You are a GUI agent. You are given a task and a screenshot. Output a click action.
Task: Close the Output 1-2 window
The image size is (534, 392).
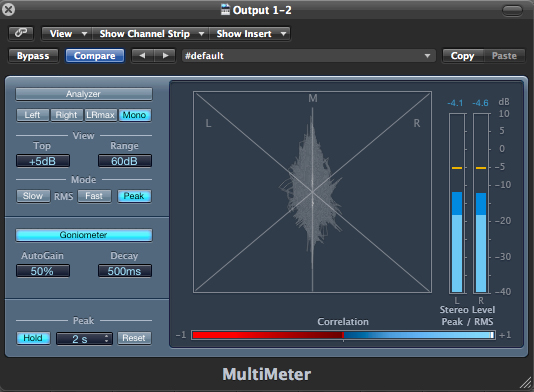[8, 10]
